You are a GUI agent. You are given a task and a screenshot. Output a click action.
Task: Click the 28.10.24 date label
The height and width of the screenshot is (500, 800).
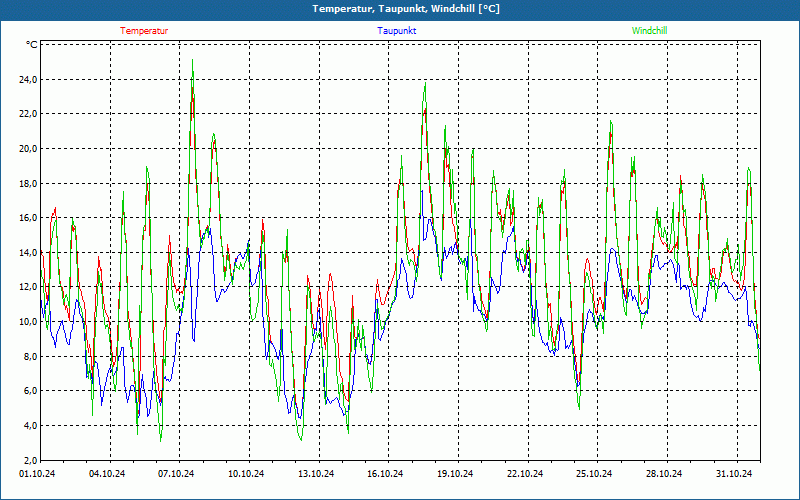(664, 474)
